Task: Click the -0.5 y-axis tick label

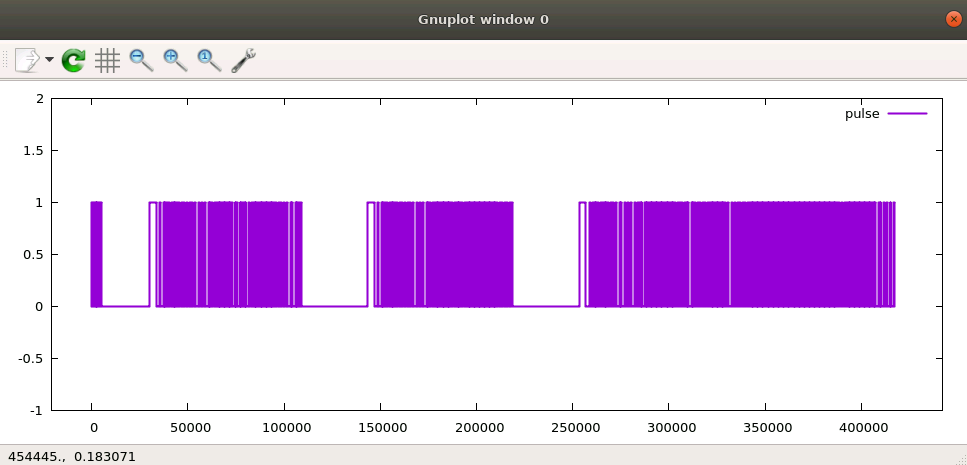Action: point(32,358)
